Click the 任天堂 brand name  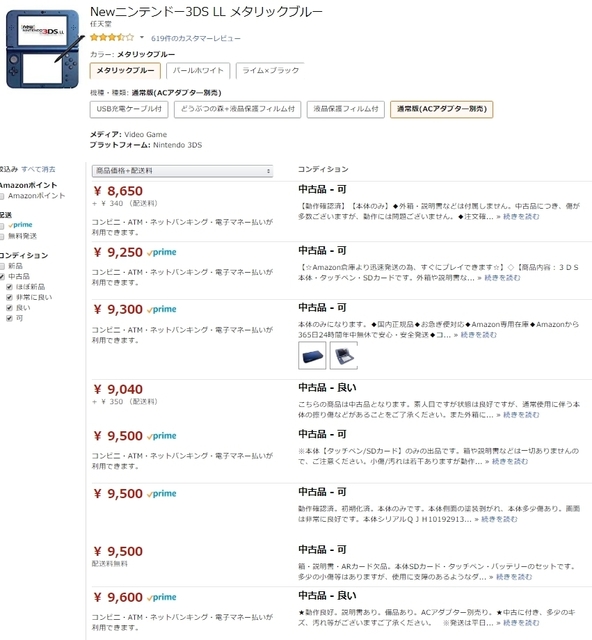100,24
